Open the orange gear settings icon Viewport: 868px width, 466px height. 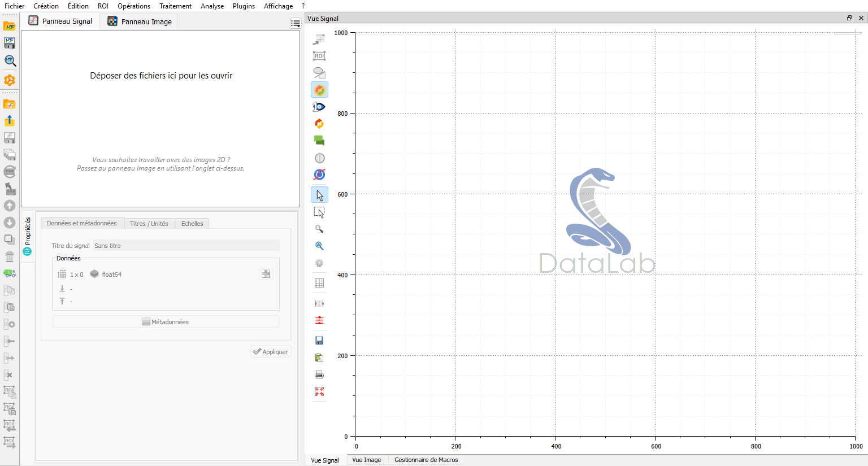tap(10, 80)
